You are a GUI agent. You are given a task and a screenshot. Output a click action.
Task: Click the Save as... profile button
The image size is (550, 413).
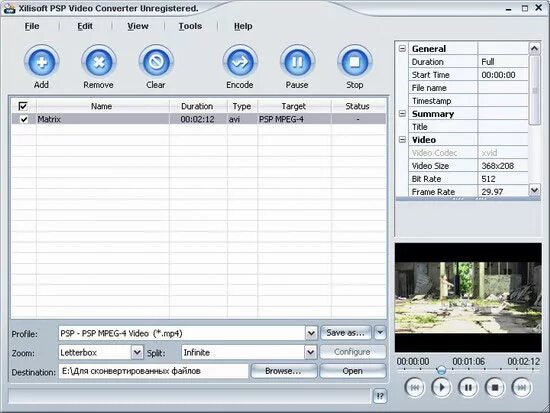(x=346, y=333)
